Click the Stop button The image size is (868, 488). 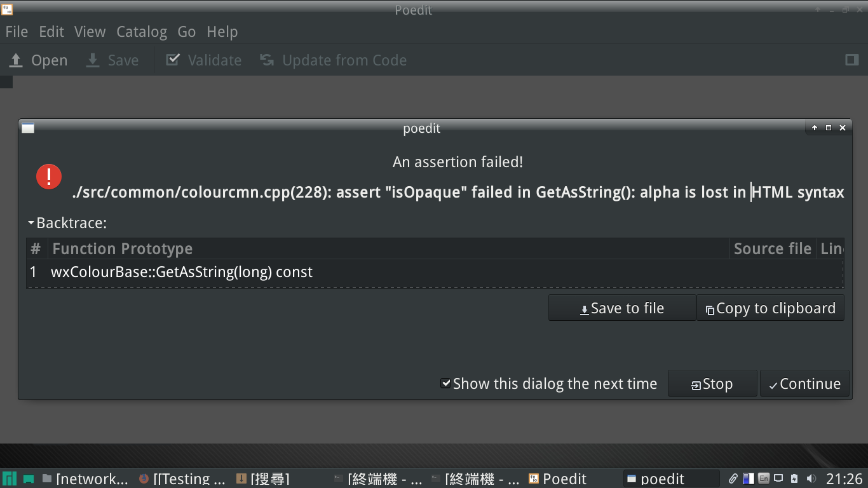click(x=712, y=384)
